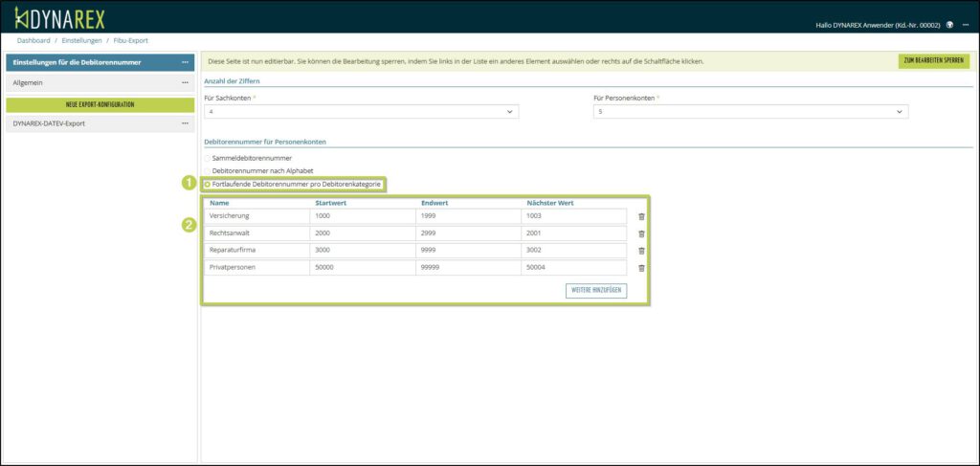Viewport: 980px width, 466px height.
Task: Navigate to Einstellungen in the breadcrumb
Action: coord(81,41)
